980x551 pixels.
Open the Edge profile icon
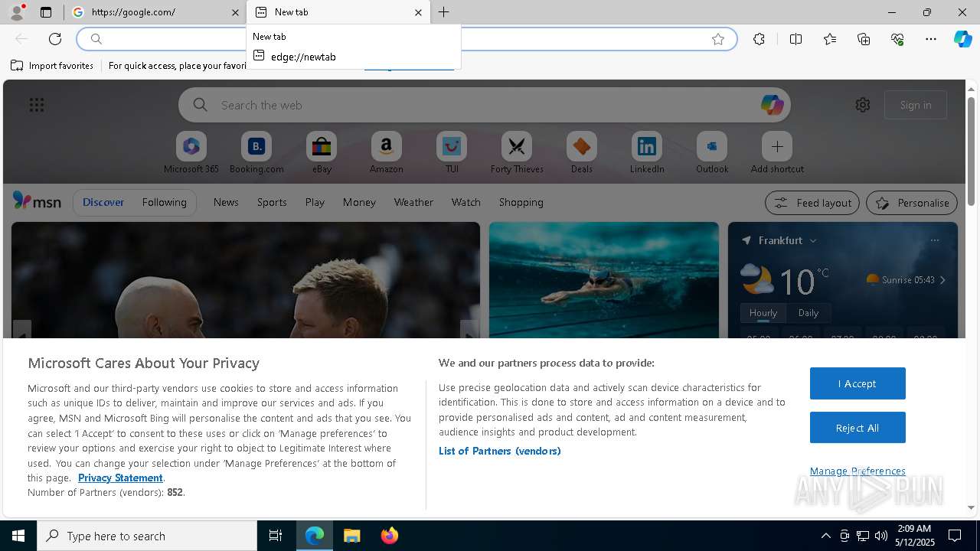click(17, 12)
